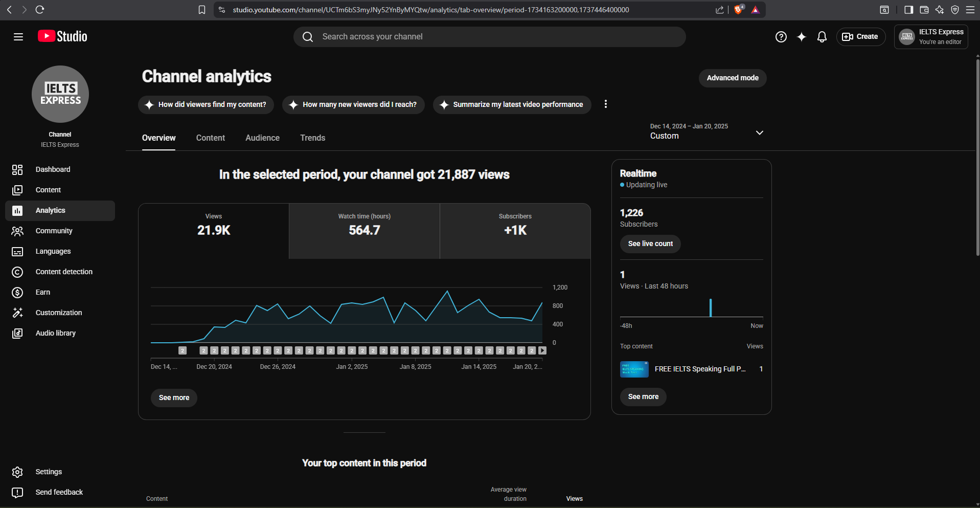Click See more in the Realtime panel
Viewport: 980px width, 508px height.
(x=643, y=397)
